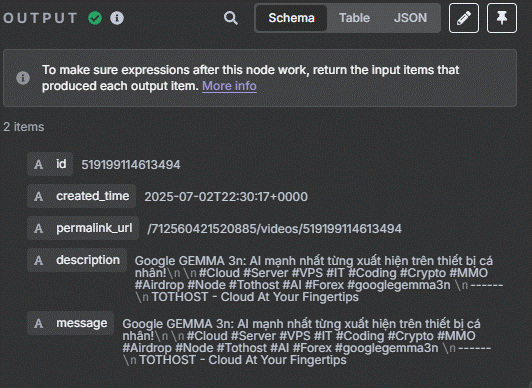Click the type icon beside id field
Screen dimensions: 532x388
38,164
